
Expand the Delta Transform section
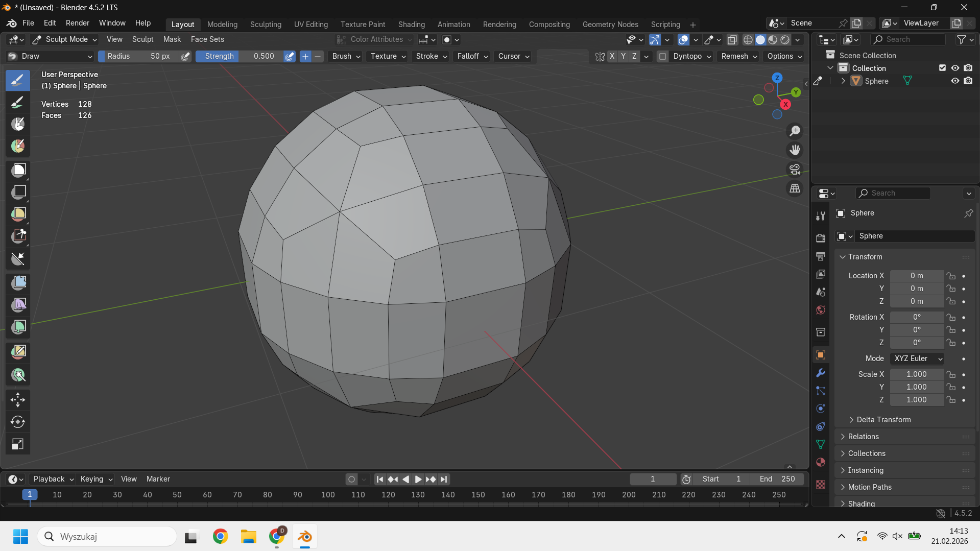click(x=883, y=420)
